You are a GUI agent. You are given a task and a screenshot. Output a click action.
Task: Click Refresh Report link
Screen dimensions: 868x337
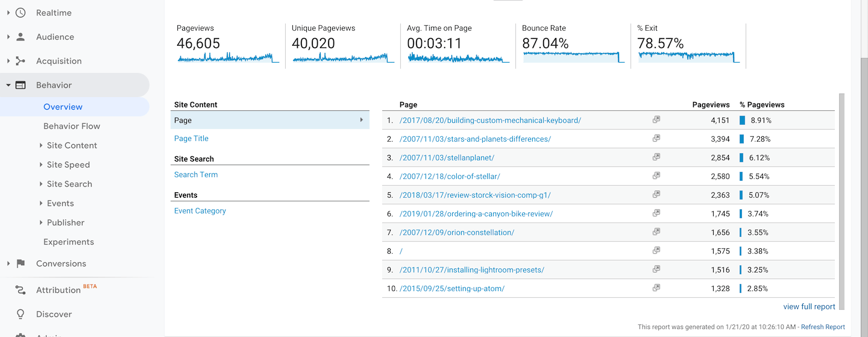click(823, 327)
